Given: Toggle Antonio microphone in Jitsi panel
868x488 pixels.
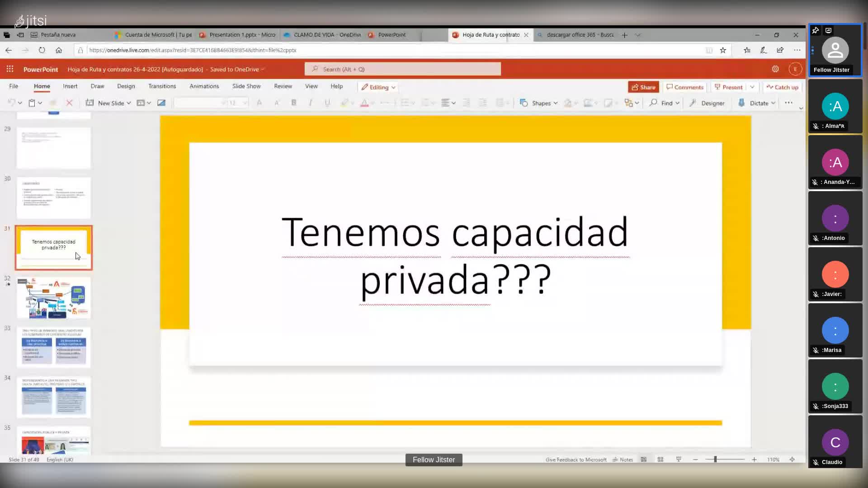Looking at the screenshot, I should [x=816, y=237].
